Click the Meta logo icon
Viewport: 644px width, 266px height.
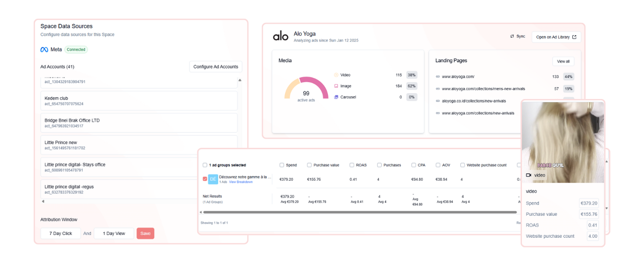click(x=44, y=50)
